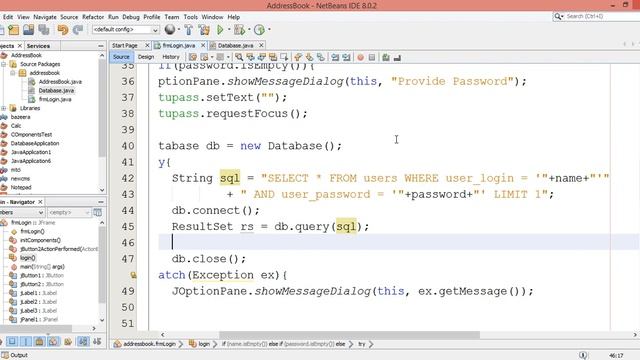Click the addressbook.frmLogin breadcrumb
Viewport: 640px width, 360px height.
tap(145, 344)
